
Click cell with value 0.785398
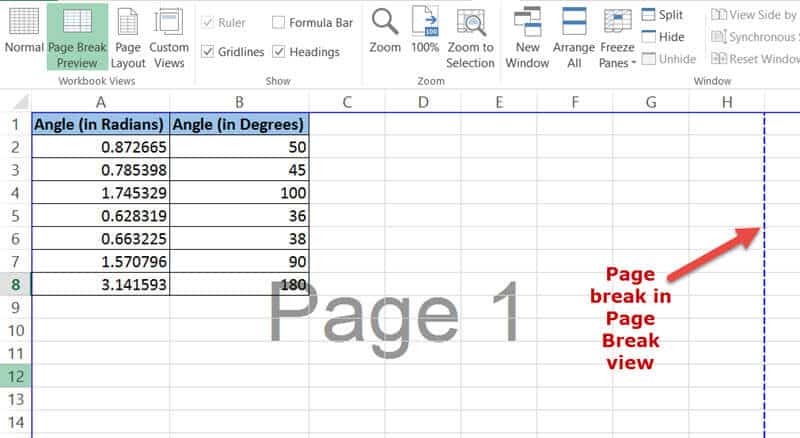pos(101,170)
